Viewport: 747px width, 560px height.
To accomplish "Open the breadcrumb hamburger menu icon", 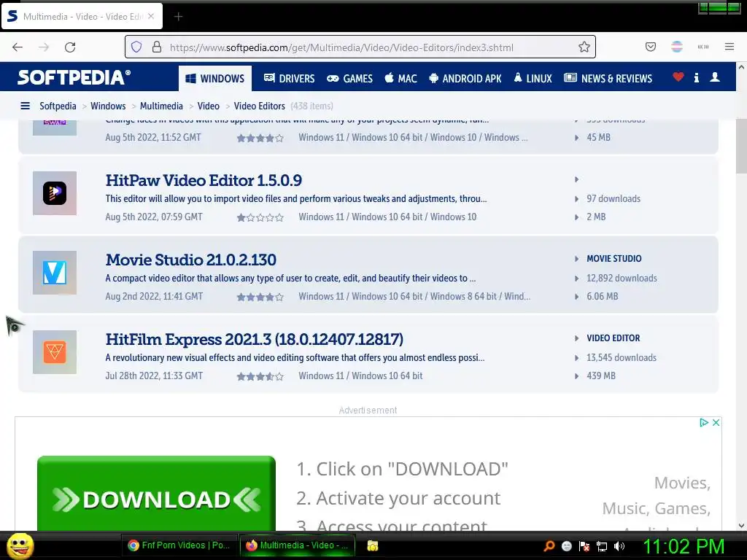I will 26,106.
